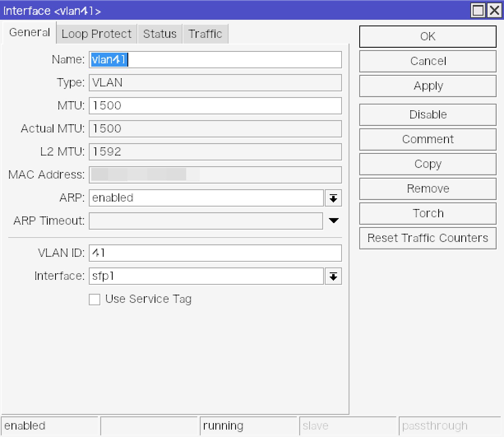
Task: Maximize the Interface vlan41 window
Action: (x=478, y=10)
